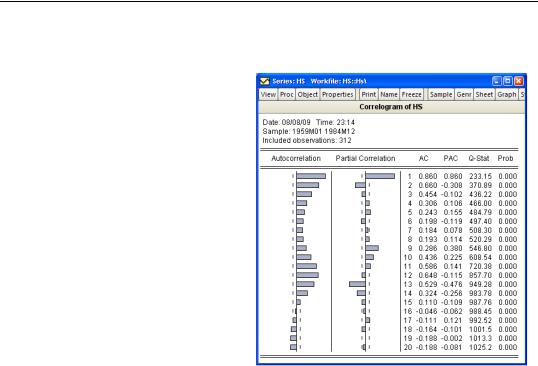This screenshot has width=538, height=366.
Task: Click the Q-Stat column header
Action: pyautogui.click(x=479, y=158)
